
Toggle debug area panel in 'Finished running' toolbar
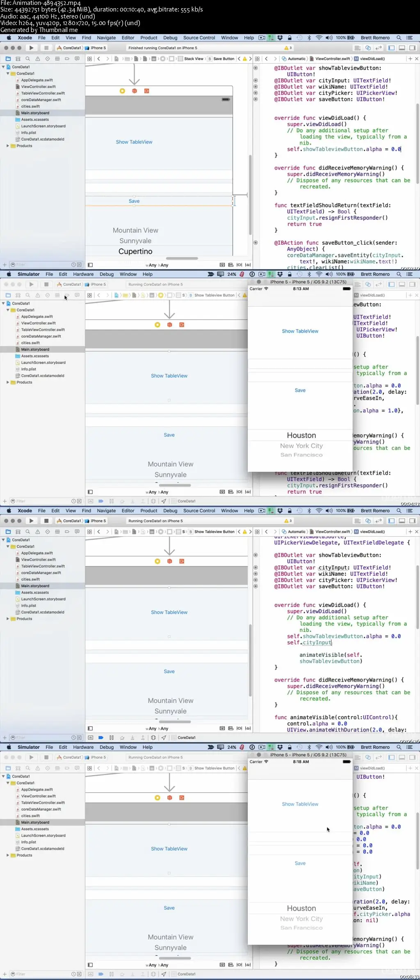[x=402, y=48]
